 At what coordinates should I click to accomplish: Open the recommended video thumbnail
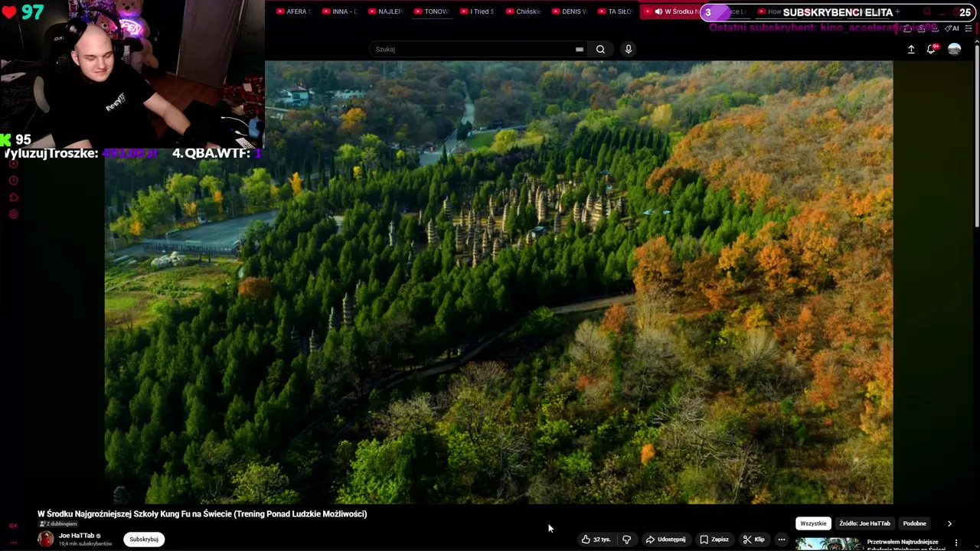tap(828, 544)
